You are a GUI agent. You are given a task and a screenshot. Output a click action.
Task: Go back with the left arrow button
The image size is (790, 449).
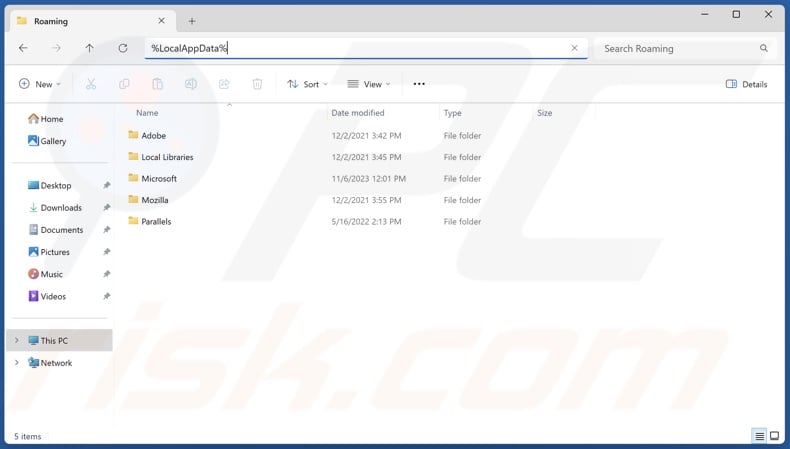(x=23, y=48)
